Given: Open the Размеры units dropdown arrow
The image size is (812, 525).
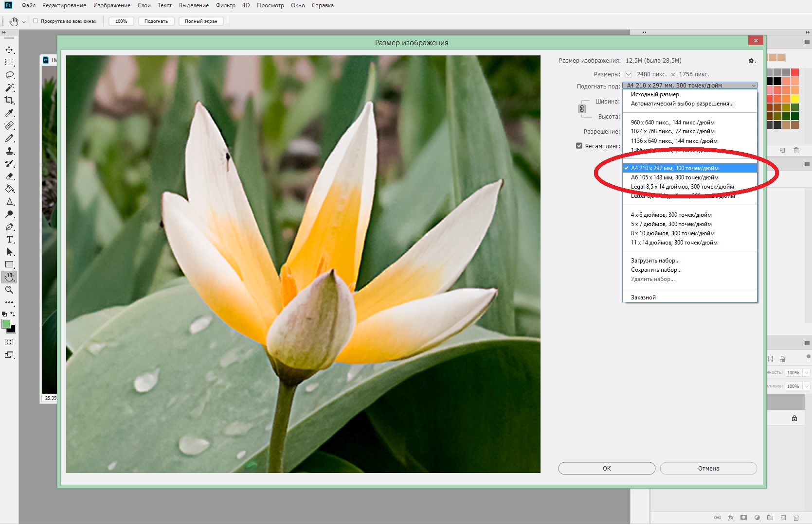Looking at the screenshot, I should pyautogui.click(x=628, y=74).
